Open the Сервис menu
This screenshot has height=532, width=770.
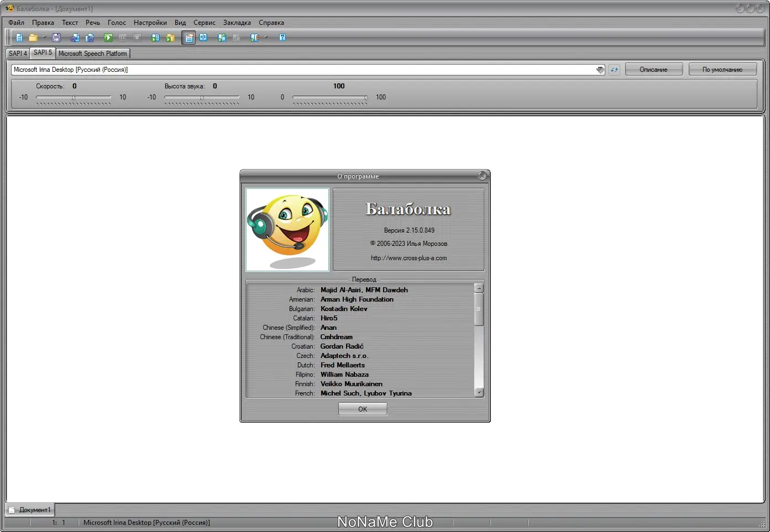tap(205, 23)
